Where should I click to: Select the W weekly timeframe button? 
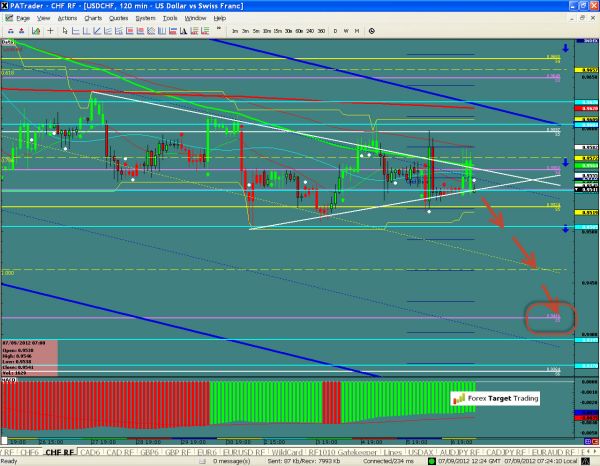[346, 32]
